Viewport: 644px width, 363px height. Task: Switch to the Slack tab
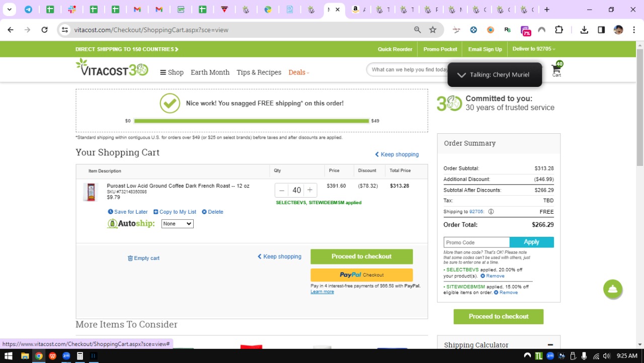coord(71,10)
